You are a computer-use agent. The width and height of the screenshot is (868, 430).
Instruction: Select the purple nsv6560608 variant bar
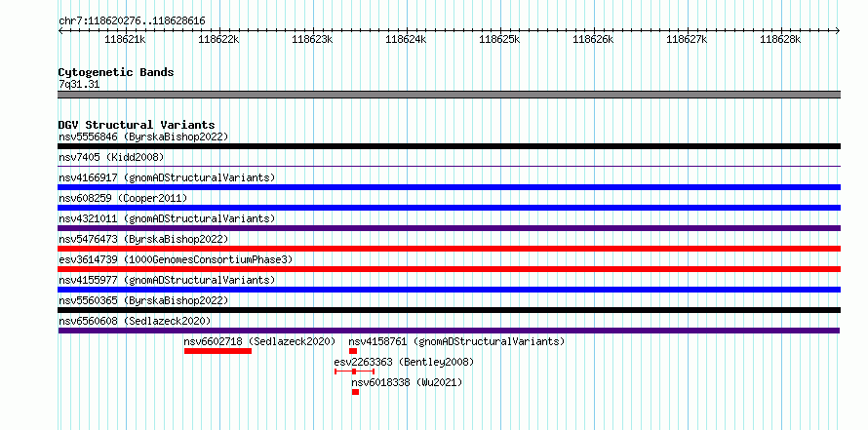(x=449, y=331)
